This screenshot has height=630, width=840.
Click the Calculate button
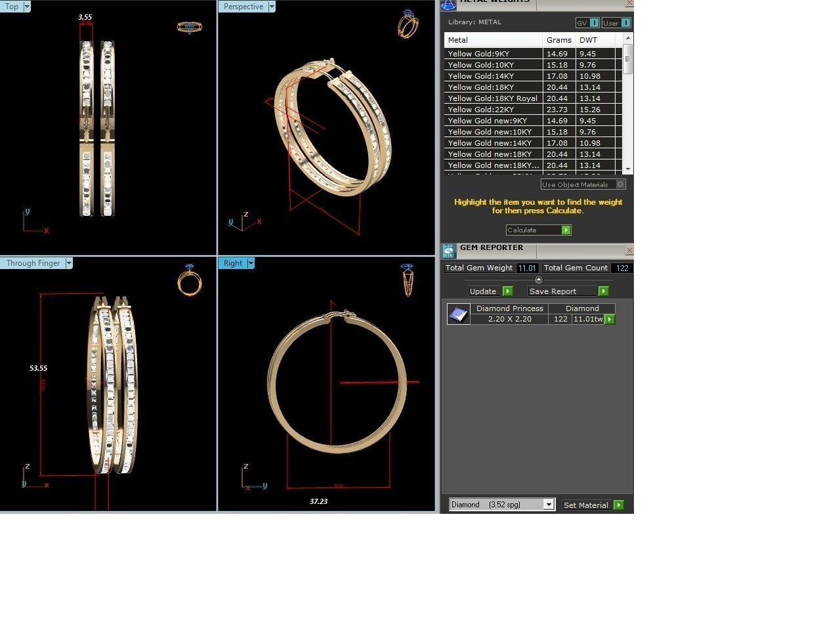538,230
